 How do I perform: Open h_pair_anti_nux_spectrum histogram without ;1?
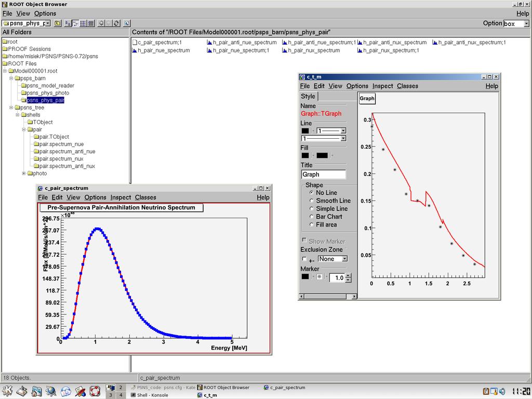(x=392, y=43)
